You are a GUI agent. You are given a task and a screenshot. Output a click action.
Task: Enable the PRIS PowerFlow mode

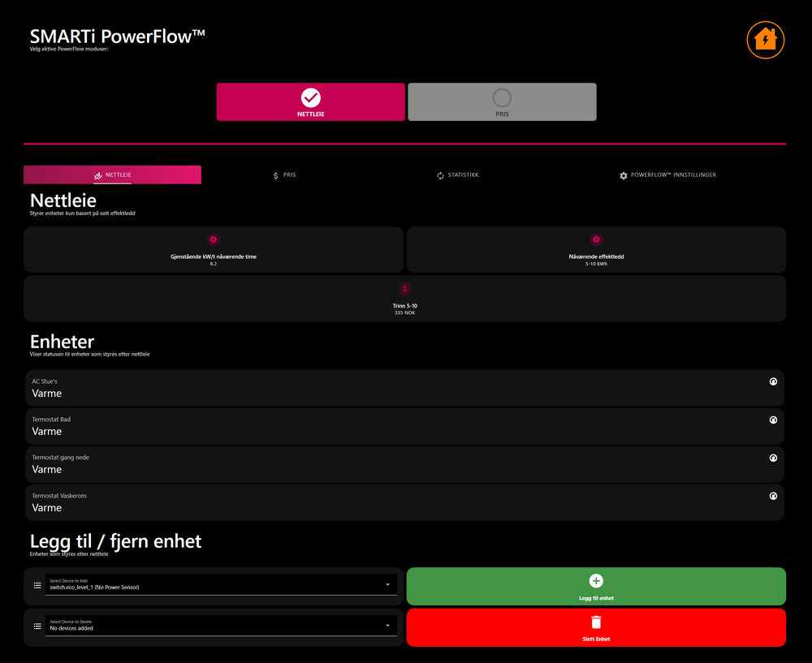click(502, 102)
